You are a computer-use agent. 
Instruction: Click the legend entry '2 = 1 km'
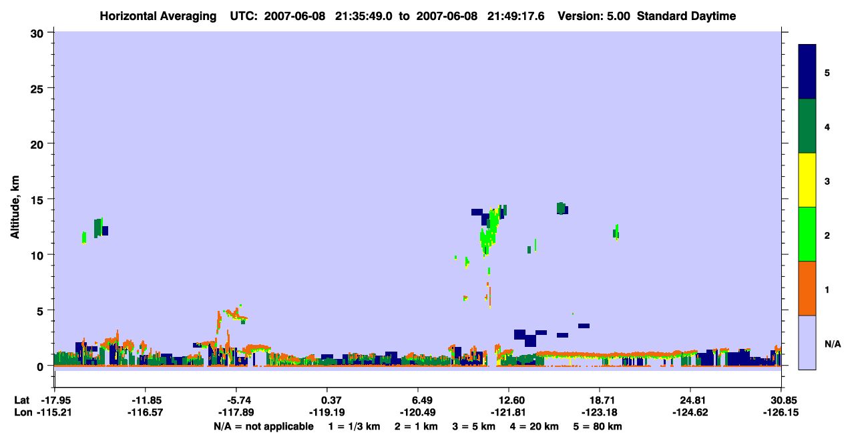(417, 426)
